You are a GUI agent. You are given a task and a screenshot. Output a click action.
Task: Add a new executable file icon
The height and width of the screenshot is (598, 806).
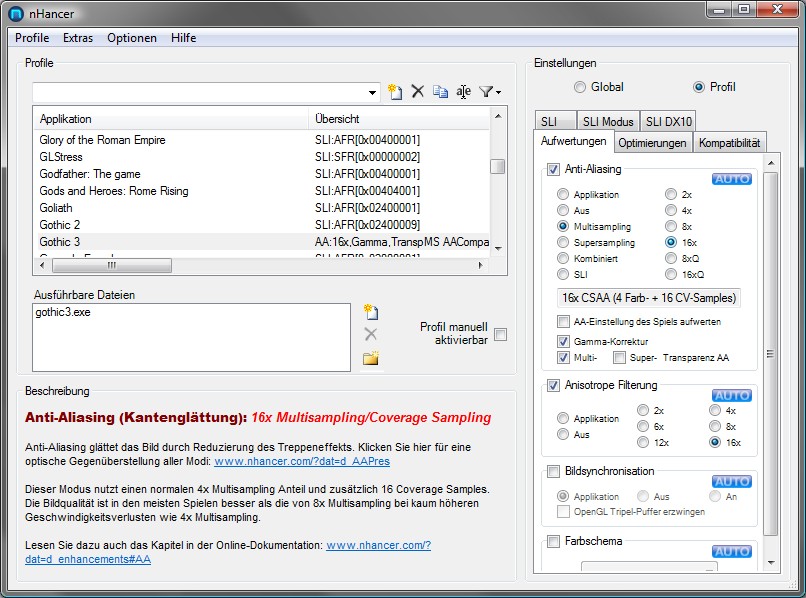tap(371, 312)
